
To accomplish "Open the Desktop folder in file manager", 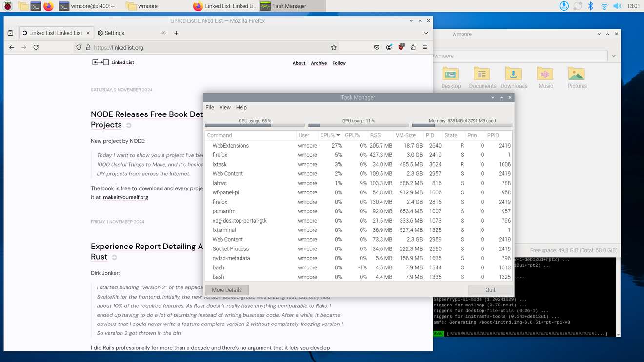I will pos(451,78).
